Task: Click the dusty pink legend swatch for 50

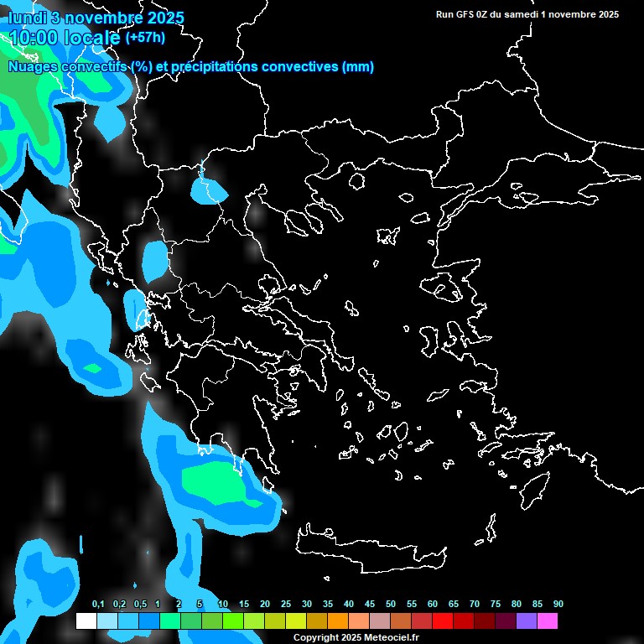Action: point(380,621)
